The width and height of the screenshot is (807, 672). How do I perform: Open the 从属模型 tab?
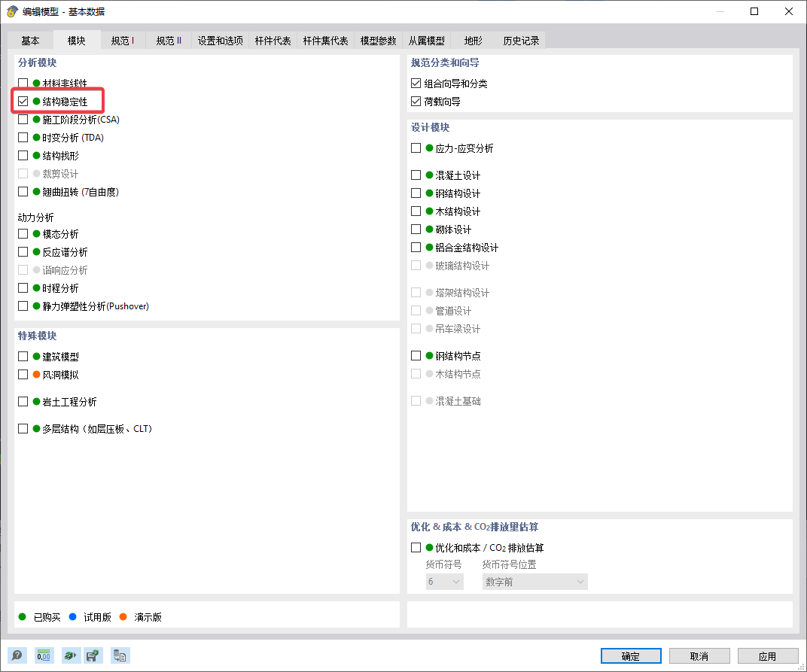[427, 40]
